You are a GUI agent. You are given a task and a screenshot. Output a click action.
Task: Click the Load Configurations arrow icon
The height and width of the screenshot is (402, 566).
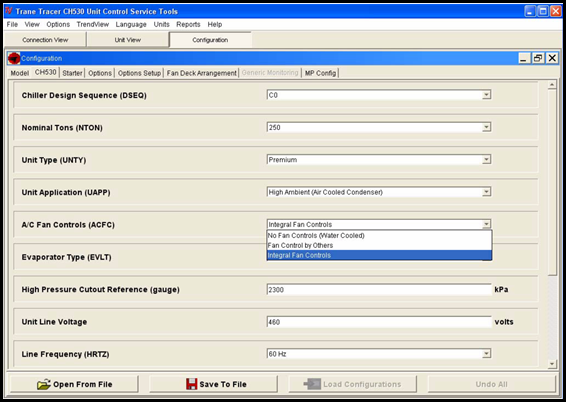[312, 384]
